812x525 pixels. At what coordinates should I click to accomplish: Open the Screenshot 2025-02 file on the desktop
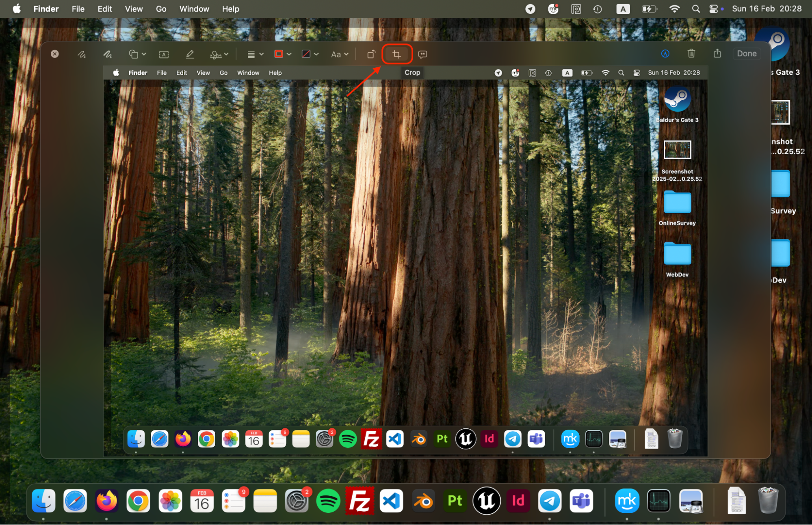677,150
